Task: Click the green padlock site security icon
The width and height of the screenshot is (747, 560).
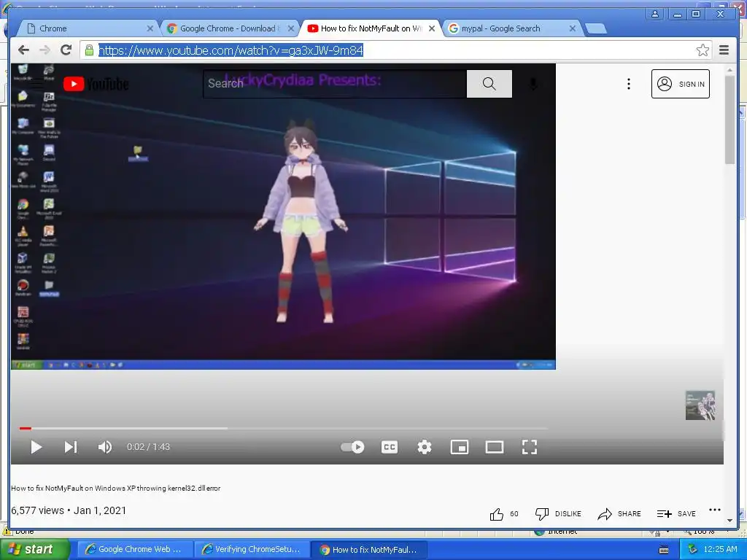Action: [x=89, y=50]
